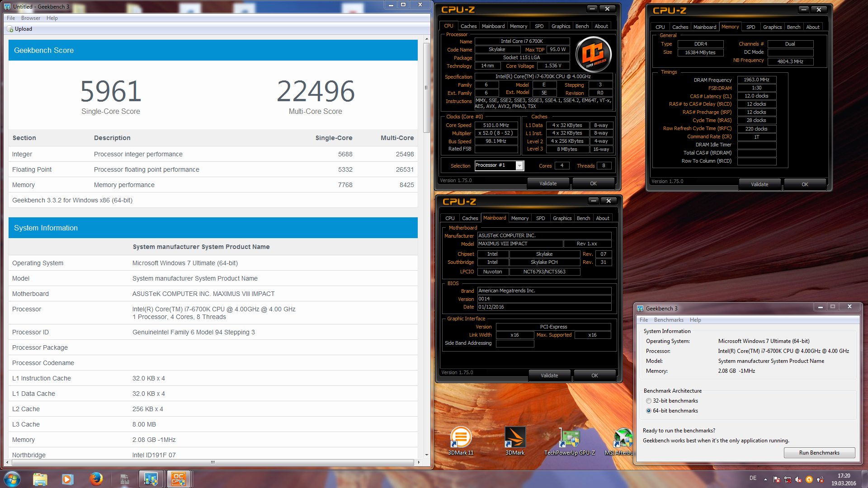The width and height of the screenshot is (868, 488).
Task: Switch to Caches tab in top-left CPU-Z
Action: [x=468, y=26]
